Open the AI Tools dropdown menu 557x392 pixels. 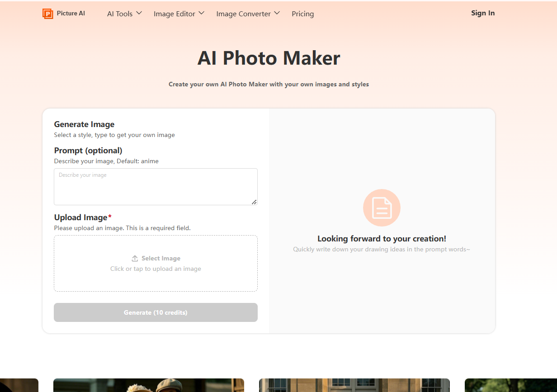coord(124,14)
